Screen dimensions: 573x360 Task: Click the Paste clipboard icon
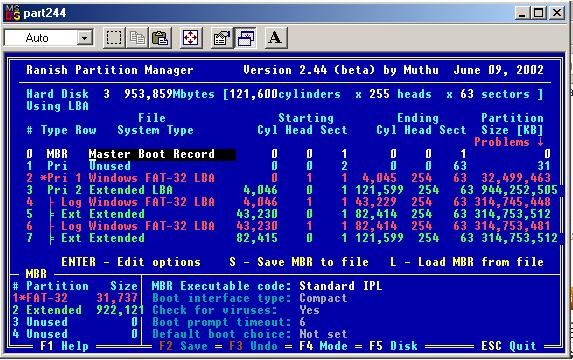[x=160, y=38]
